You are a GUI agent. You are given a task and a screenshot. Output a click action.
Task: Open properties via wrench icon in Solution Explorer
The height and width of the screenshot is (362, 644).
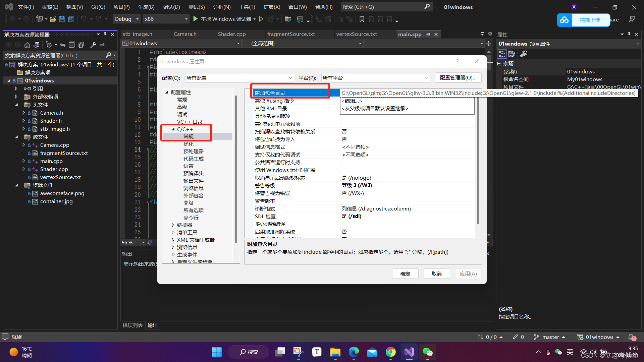[x=93, y=45]
